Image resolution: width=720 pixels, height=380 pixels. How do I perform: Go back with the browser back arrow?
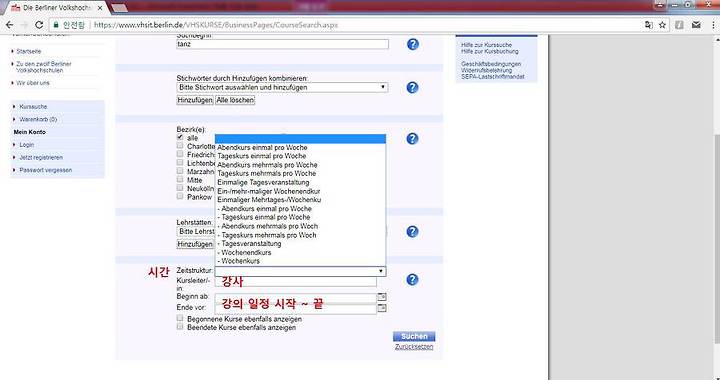tap(10, 25)
